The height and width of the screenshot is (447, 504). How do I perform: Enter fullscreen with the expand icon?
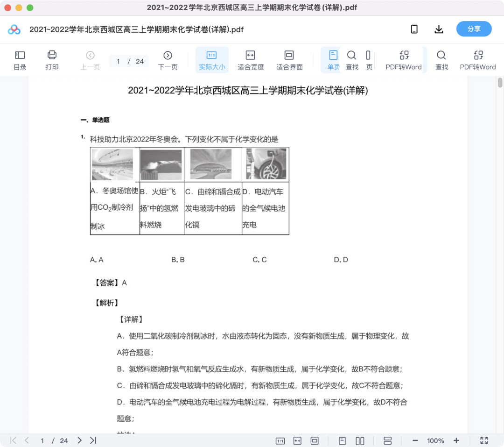coord(484,440)
